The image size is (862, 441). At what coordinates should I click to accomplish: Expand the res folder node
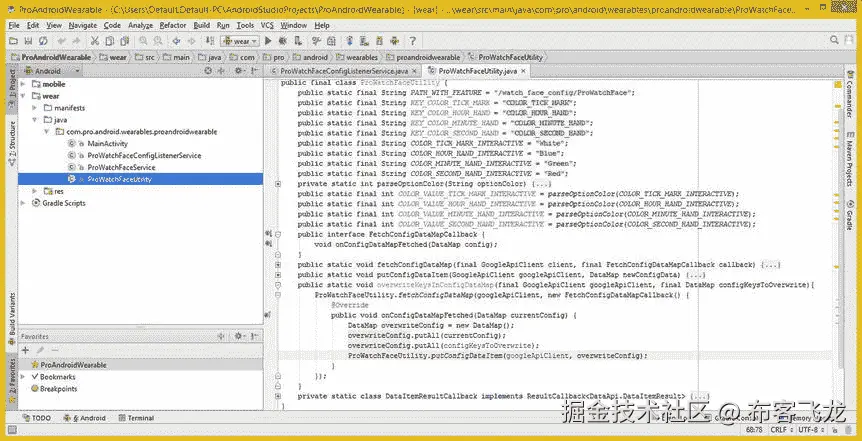35,191
